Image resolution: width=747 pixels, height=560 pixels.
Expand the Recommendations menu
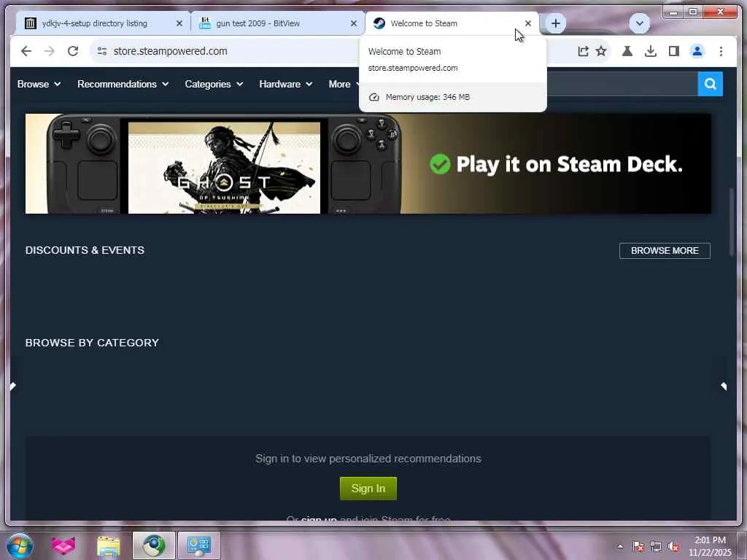pyautogui.click(x=123, y=85)
